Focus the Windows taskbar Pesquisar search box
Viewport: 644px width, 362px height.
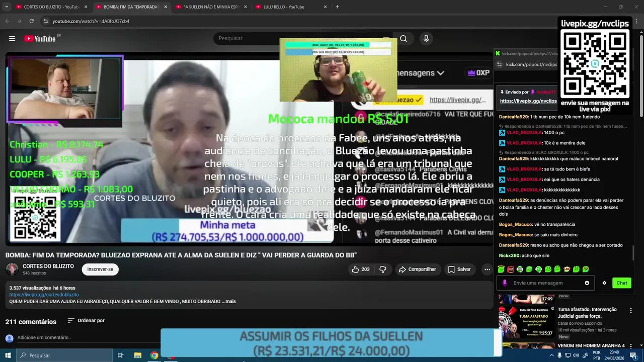pos(64,355)
